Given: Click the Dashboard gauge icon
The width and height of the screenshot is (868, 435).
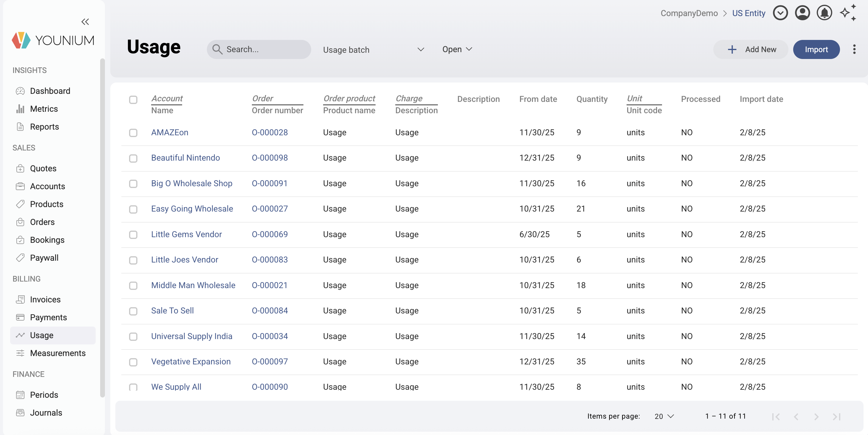Looking at the screenshot, I should click(x=20, y=91).
